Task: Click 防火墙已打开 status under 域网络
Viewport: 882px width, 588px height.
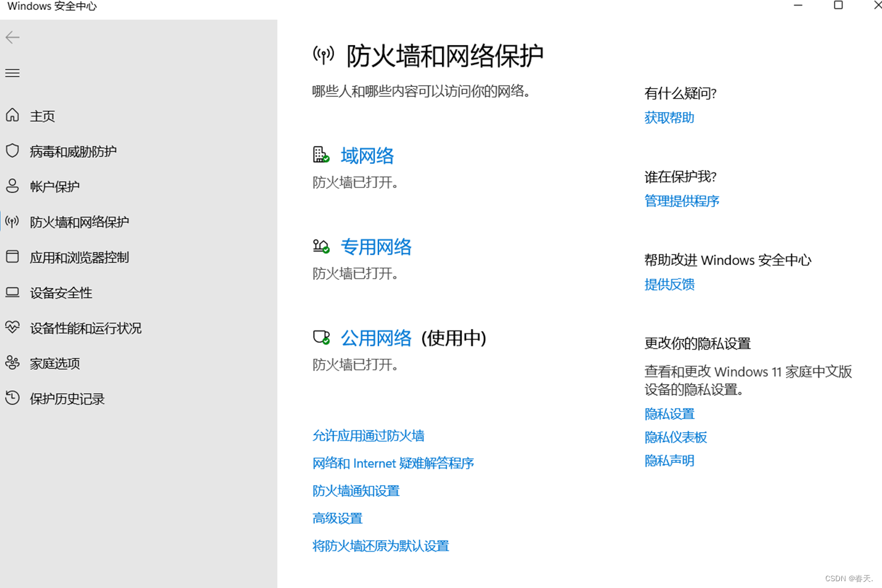Action: 356,182
